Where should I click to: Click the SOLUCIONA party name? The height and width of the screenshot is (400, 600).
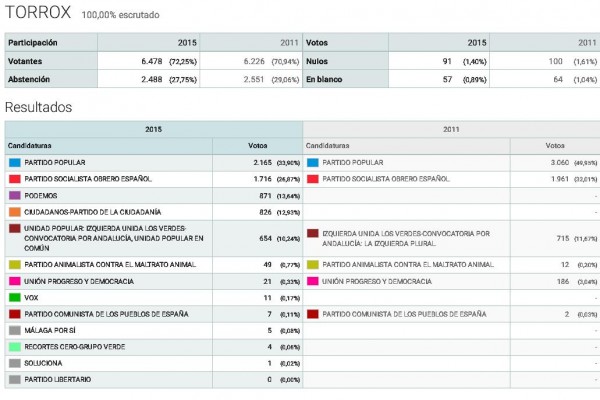(x=43, y=363)
